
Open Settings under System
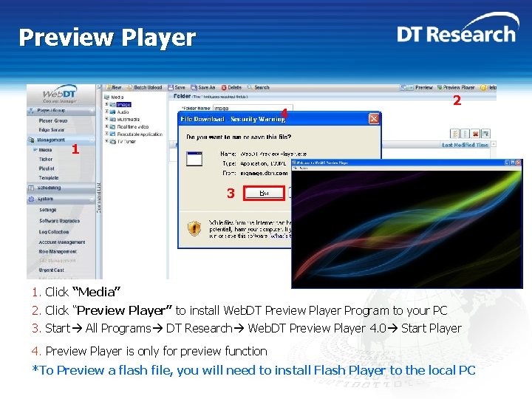point(48,210)
